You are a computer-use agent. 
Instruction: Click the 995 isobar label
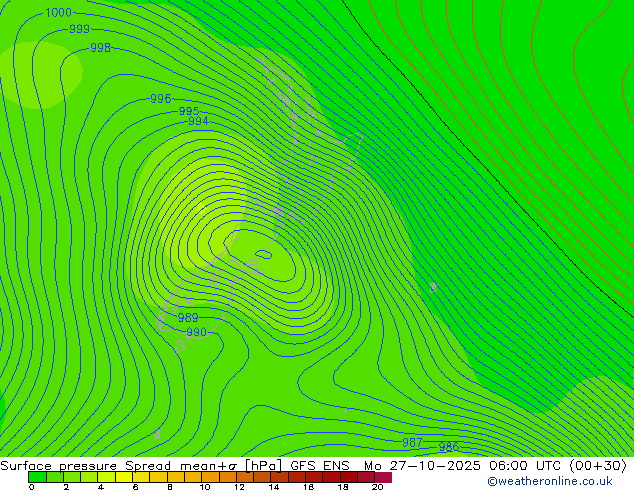189,111
